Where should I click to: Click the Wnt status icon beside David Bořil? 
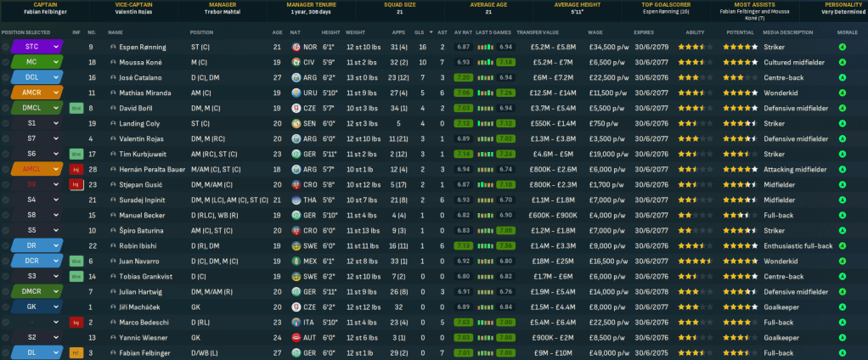click(x=76, y=108)
